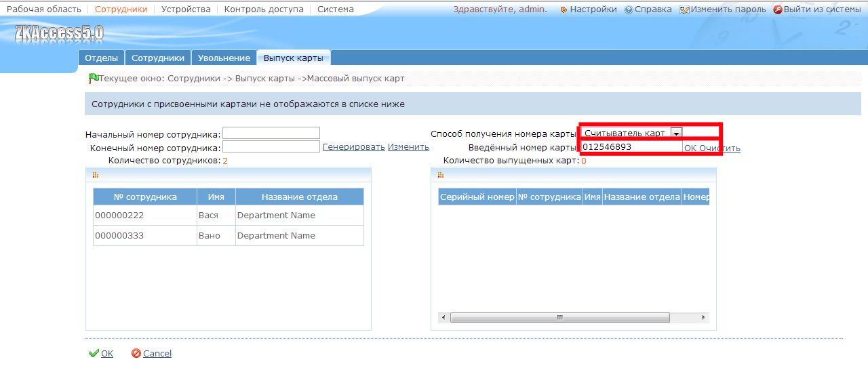Click grip icon on issued cards panel
868x387 pixels.
click(441, 175)
